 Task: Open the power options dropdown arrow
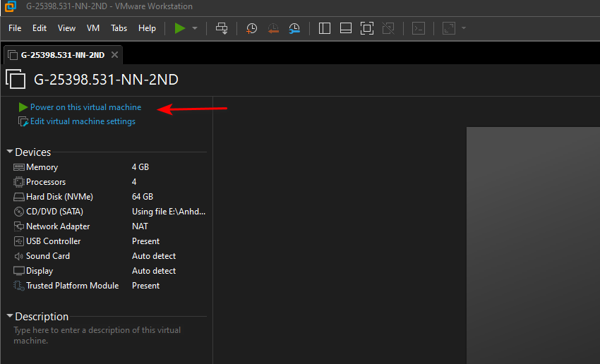pyautogui.click(x=195, y=28)
